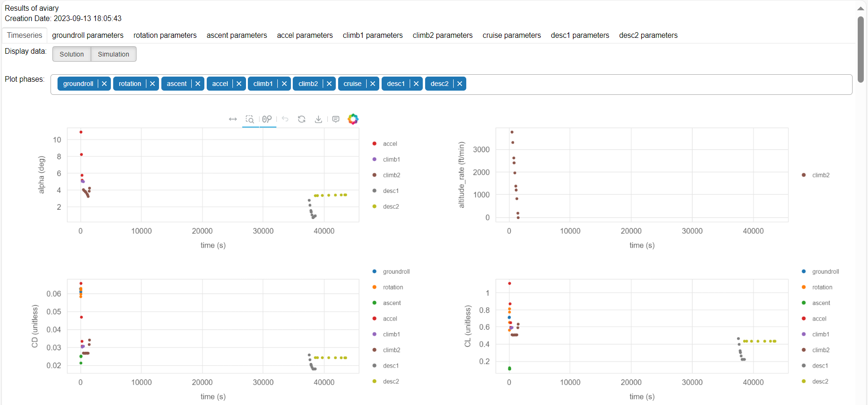Click the 'Results of aviary' heading
The image size is (868, 405).
coord(32,8)
